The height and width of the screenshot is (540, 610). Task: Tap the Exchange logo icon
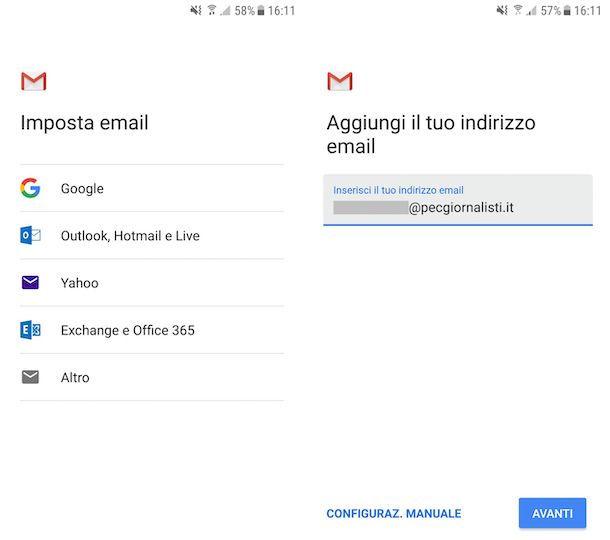pyautogui.click(x=30, y=330)
